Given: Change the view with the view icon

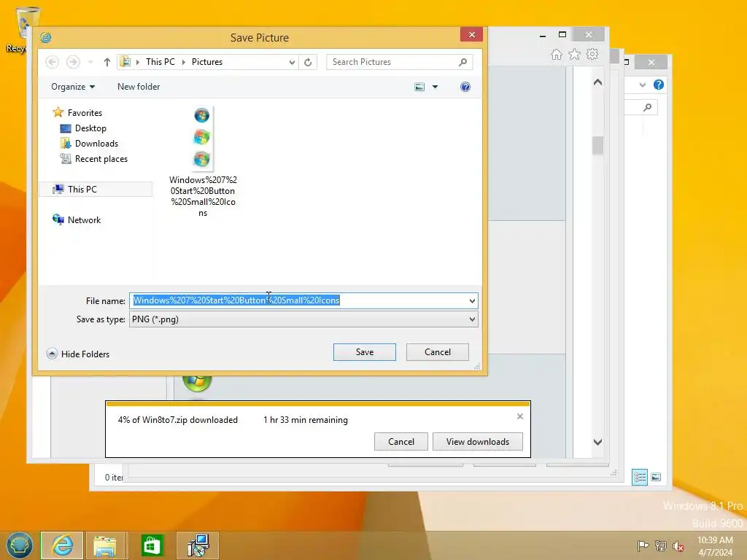Looking at the screenshot, I should 419,87.
